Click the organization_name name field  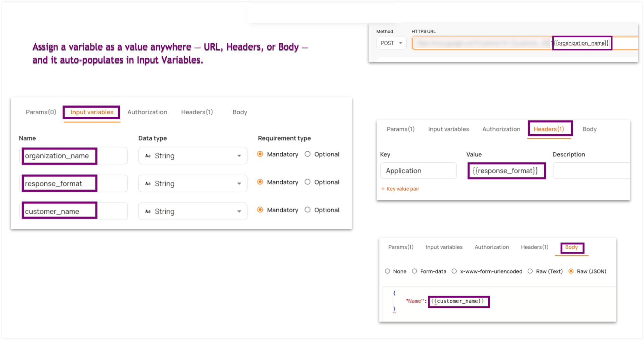tap(74, 156)
